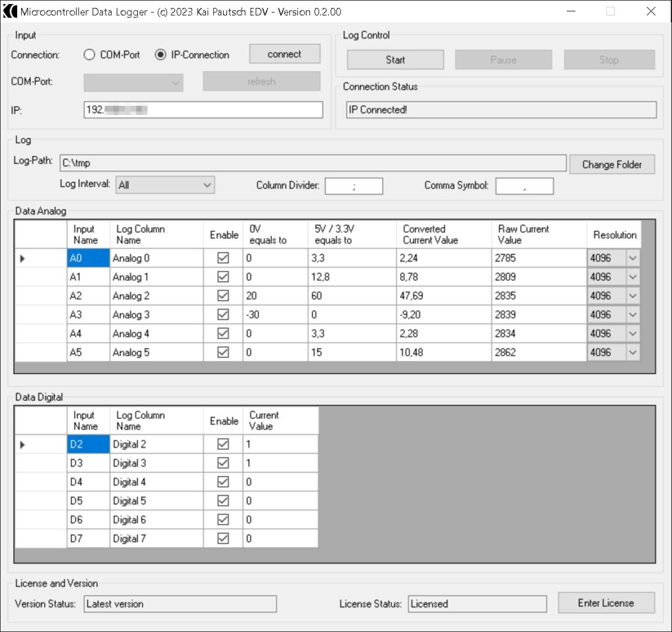Toggle Enable checkbox for Analog 5
Image resolution: width=672 pixels, height=632 pixels.
[x=223, y=352]
